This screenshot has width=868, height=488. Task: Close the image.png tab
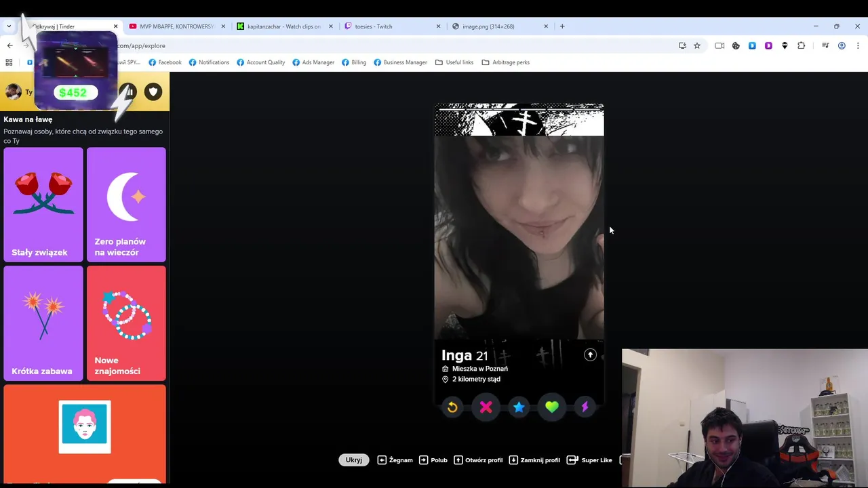click(x=546, y=26)
